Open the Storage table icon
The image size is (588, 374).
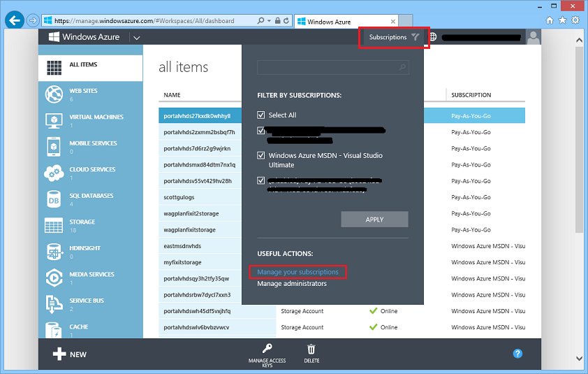tap(54, 225)
